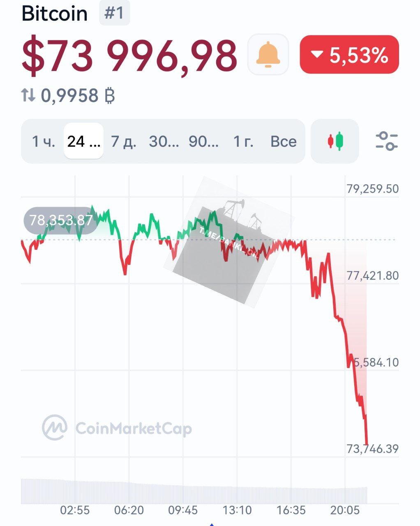The image size is (420, 526).
Task: Open chart settings sliders icon
Action: tap(386, 141)
